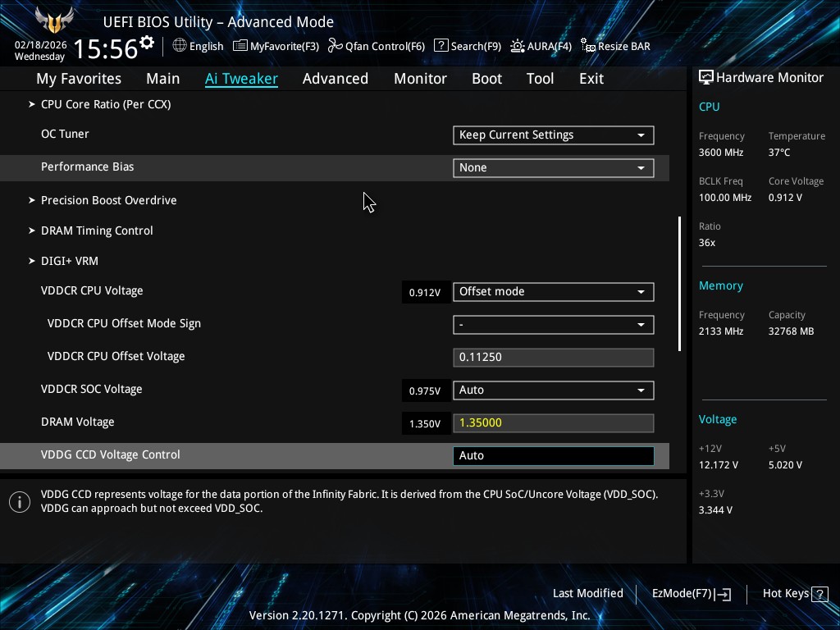This screenshot has width=840, height=630.
Task: Click the TUF logo emblem
Action: (54, 21)
